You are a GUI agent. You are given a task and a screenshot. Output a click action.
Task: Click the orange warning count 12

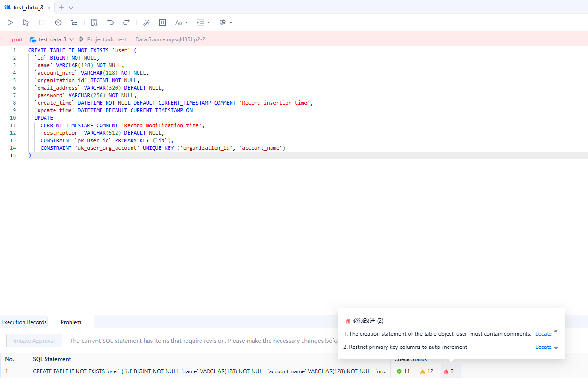(427, 371)
